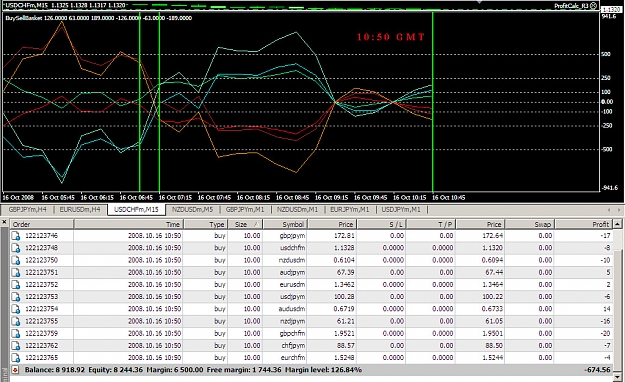Viewport: 625px width, 382px height.
Task: Click the balance row summary icon
Action: tap(15, 370)
